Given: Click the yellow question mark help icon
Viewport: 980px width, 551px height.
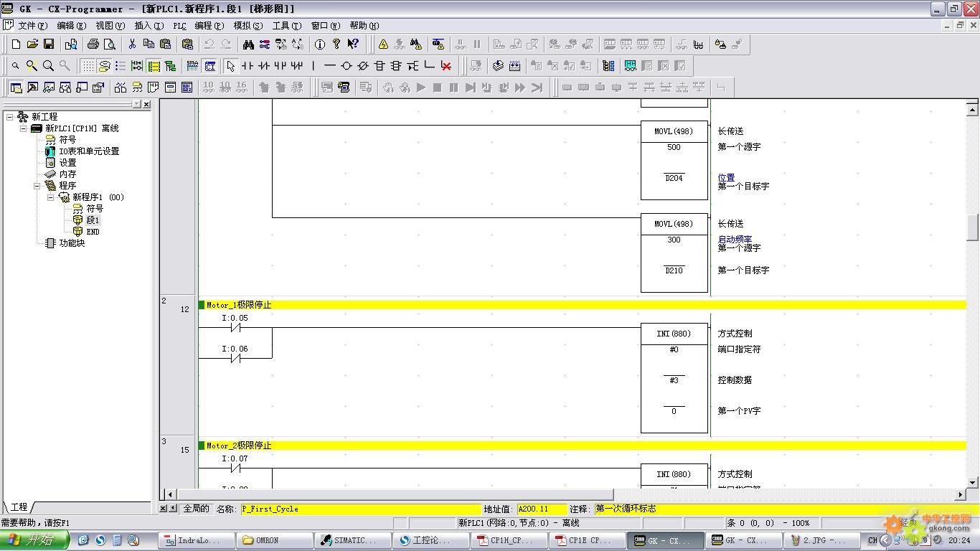Looking at the screenshot, I should (336, 44).
